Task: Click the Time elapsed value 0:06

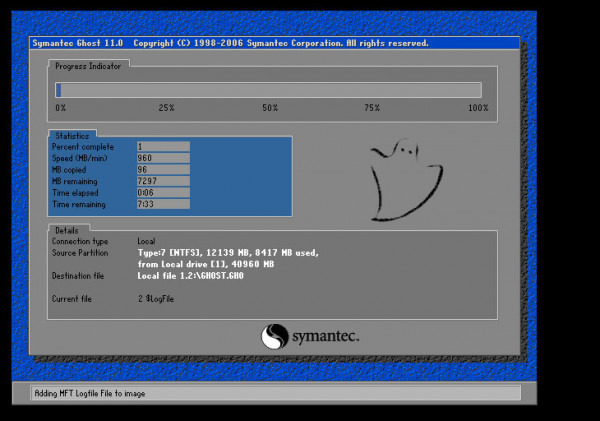Action: pyautogui.click(x=163, y=193)
